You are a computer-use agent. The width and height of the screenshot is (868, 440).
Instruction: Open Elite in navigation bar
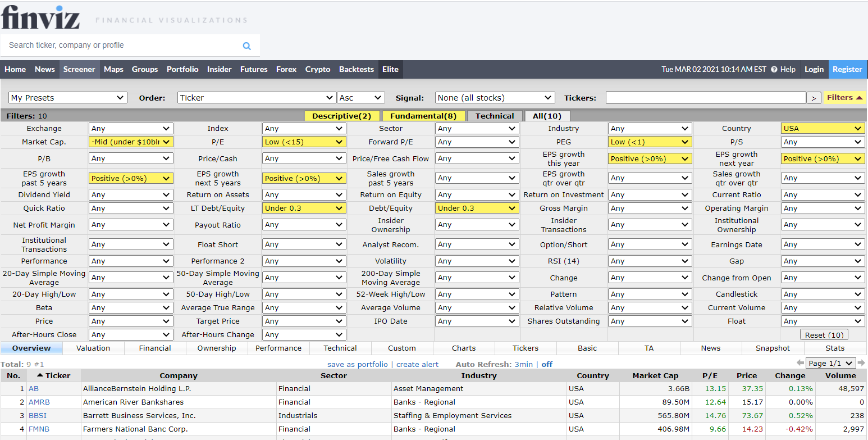click(x=390, y=70)
